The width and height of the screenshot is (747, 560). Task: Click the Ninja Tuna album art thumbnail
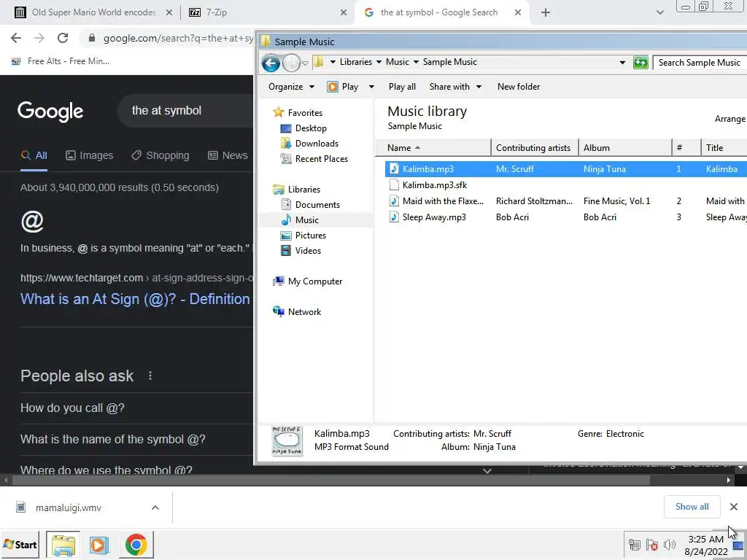tap(287, 441)
